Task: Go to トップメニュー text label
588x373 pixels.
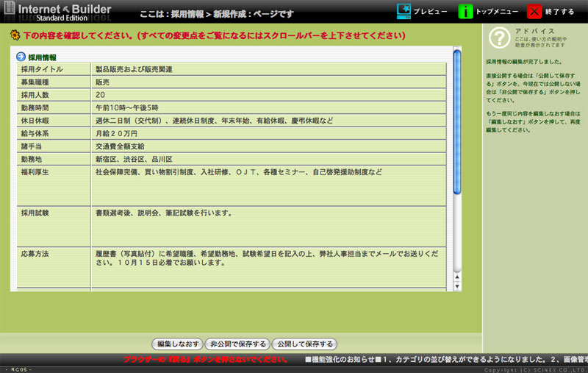Action: pyautogui.click(x=497, y=12)
